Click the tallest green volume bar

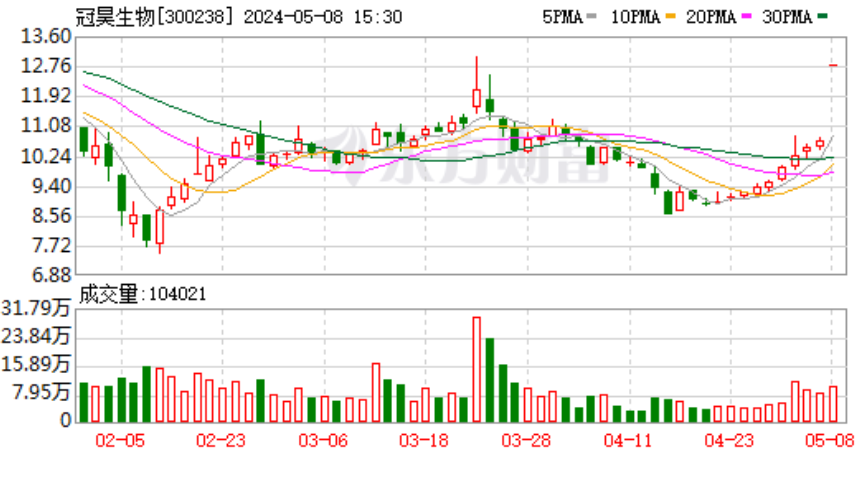[490, 380]
